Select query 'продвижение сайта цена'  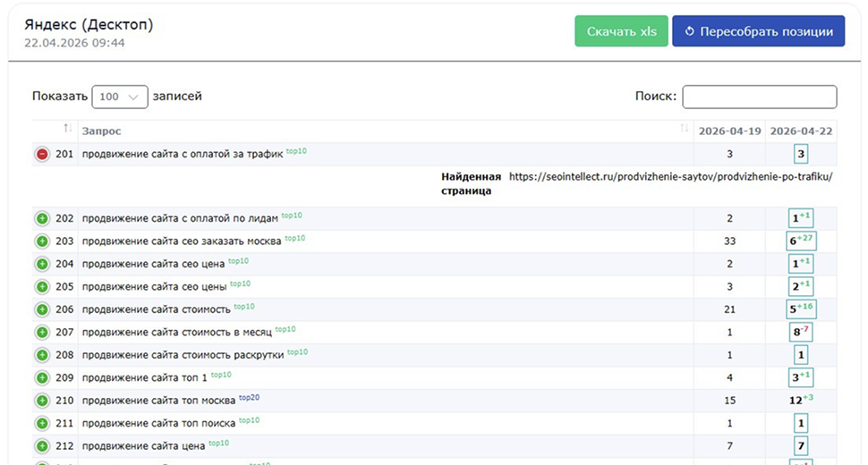tap(143, 446)
